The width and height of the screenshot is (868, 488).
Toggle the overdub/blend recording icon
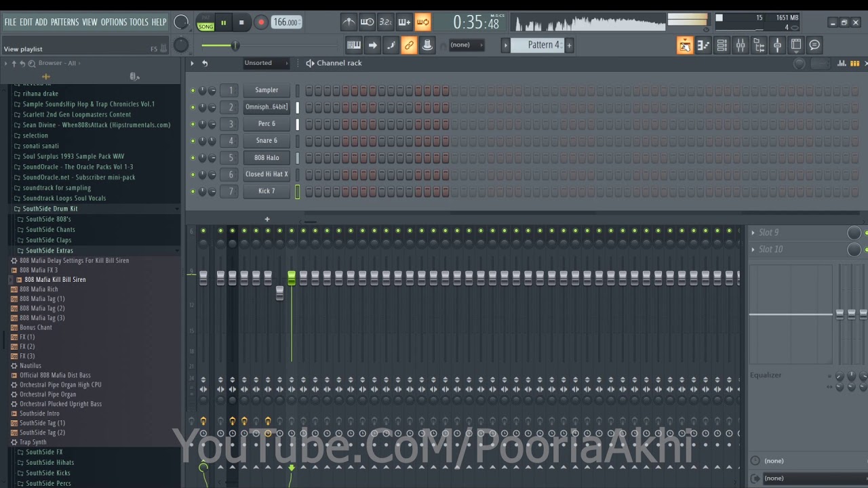[404, 22]
